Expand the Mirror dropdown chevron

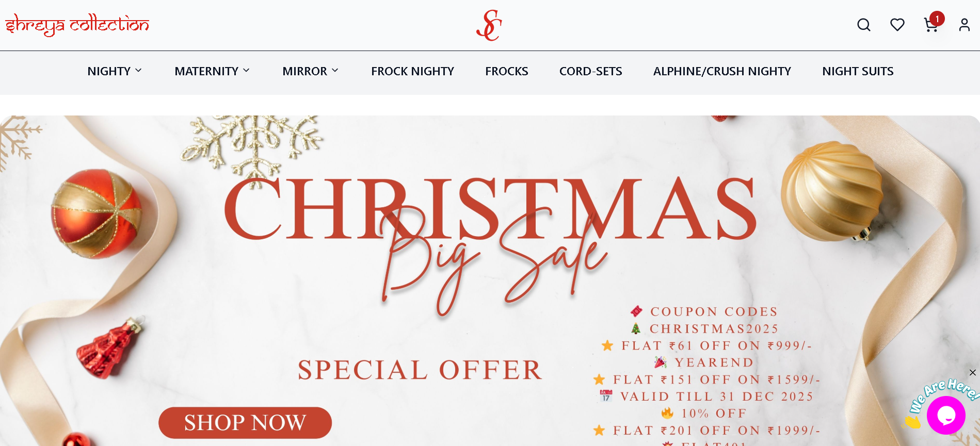pos(335,71)
